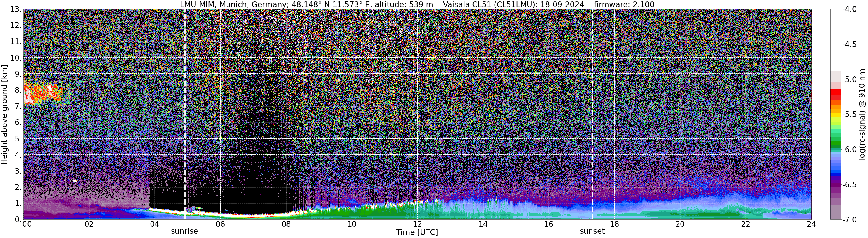Click the sunrise label below the time axis
This screenshot has width=868, height=238.
[x=184, y=231]
